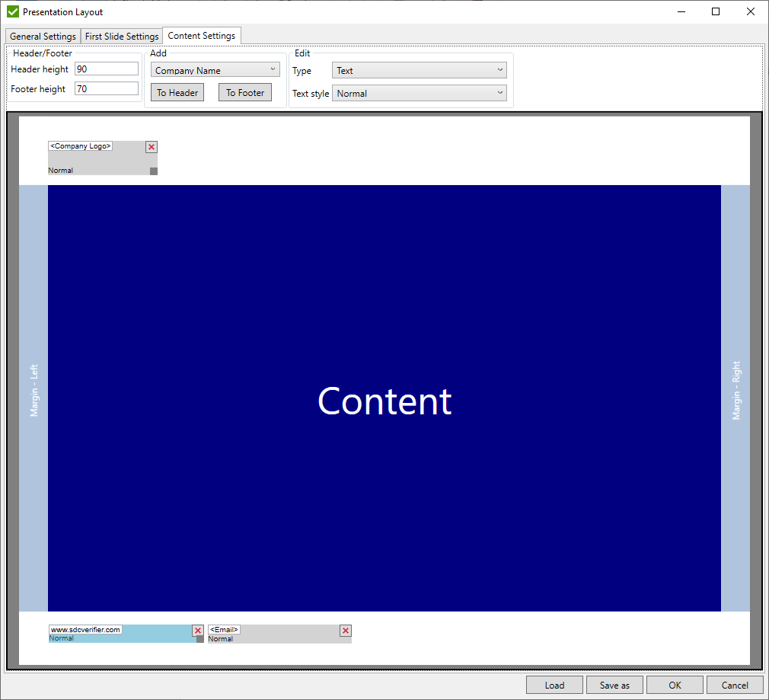The image size is (769, 700).
Task: Open the First Slide Settings tab
Action: 121,36
